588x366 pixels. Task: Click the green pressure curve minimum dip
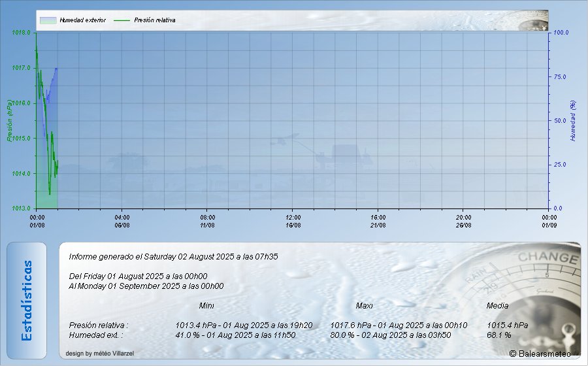point(50,193)
